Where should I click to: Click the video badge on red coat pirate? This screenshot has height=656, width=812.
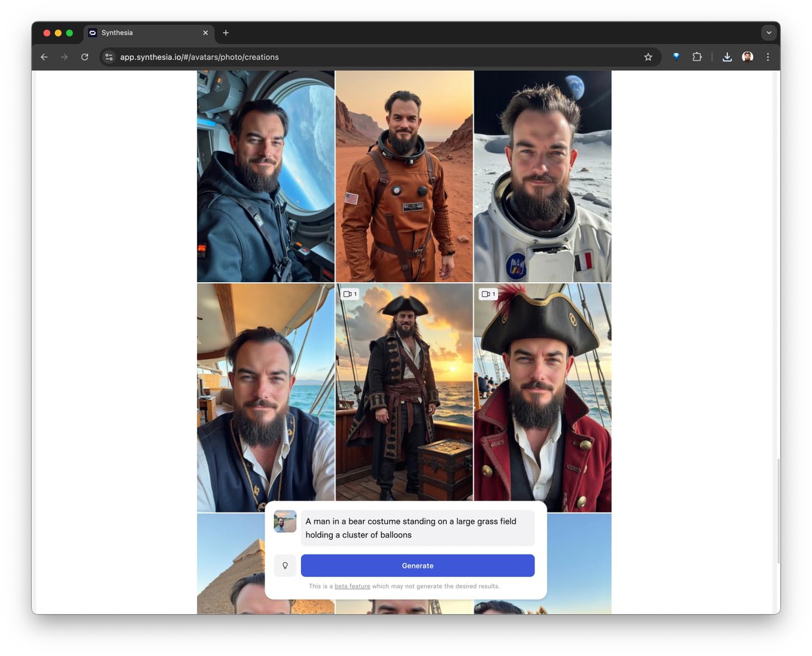pyautogui.click(x=488, y=294)
